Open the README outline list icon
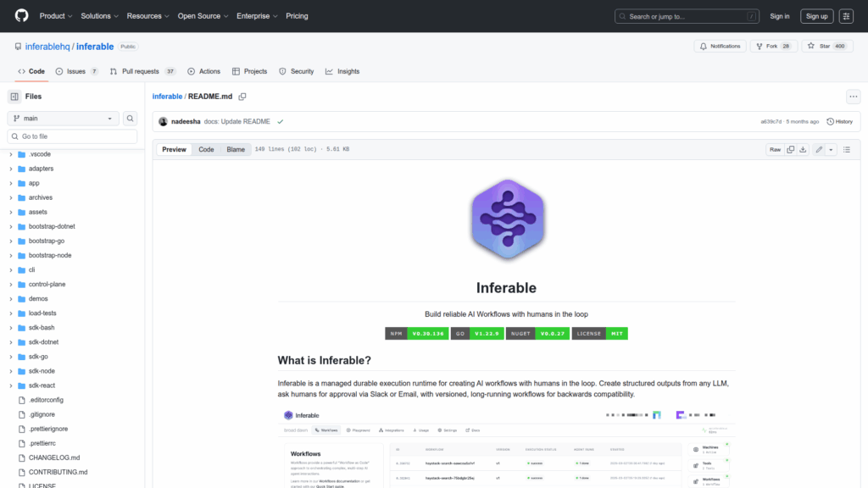The height and width of the screenshot is (488, 868). 848,150
